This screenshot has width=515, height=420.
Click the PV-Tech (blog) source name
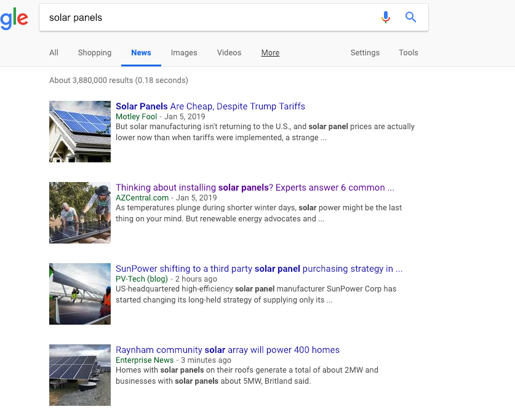142,279
